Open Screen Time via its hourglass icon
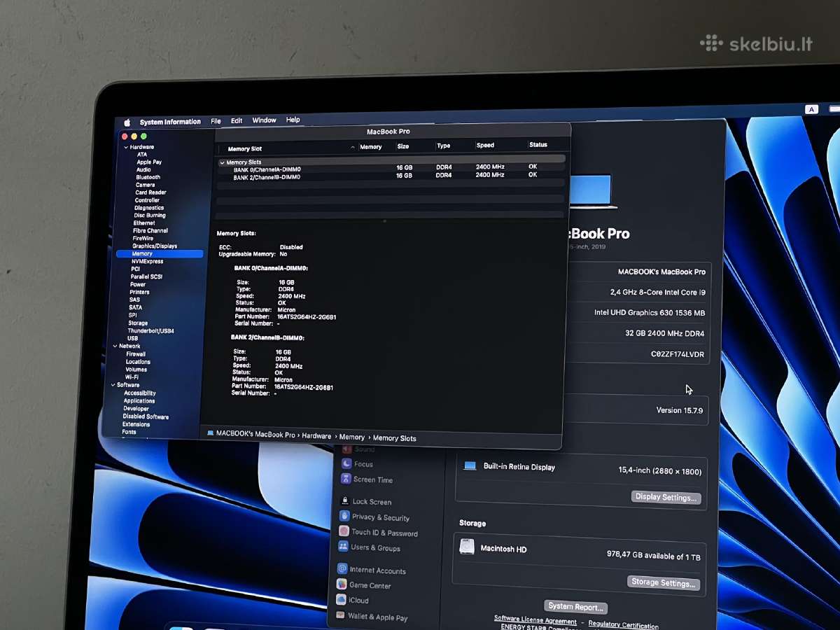The image size is (840, 630). 346,479
